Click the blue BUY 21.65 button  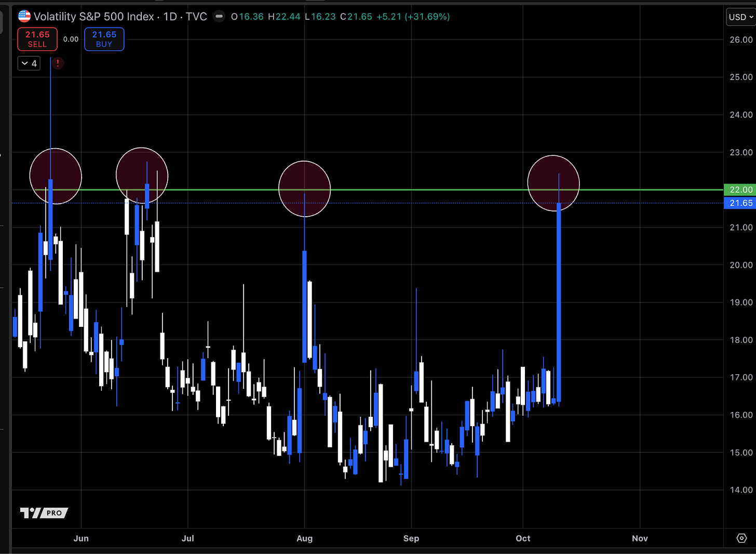click(x=104, y=39)
